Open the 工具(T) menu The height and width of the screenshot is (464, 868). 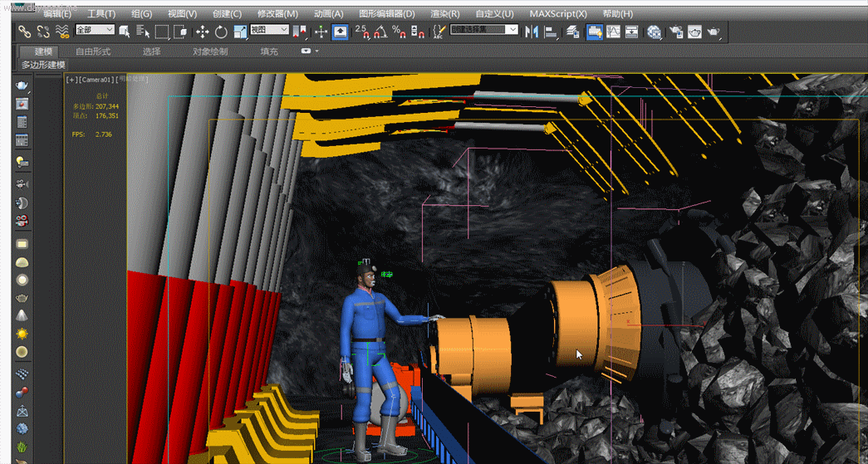point(101,14)
